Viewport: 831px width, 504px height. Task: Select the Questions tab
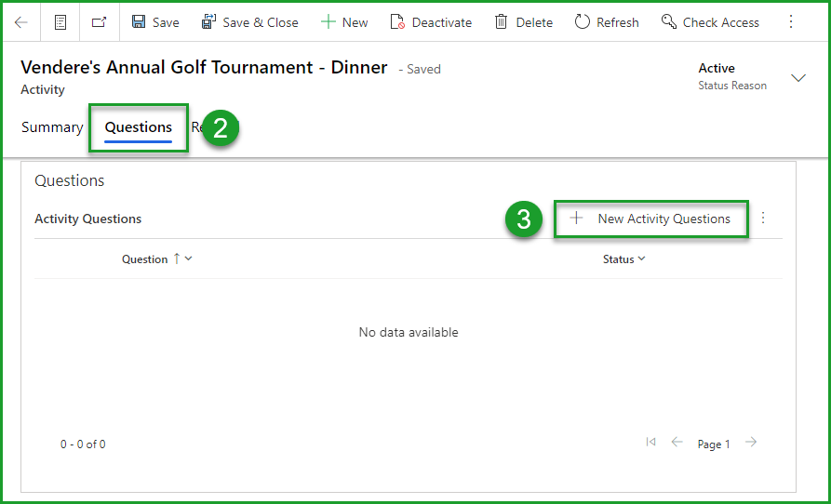139,127
